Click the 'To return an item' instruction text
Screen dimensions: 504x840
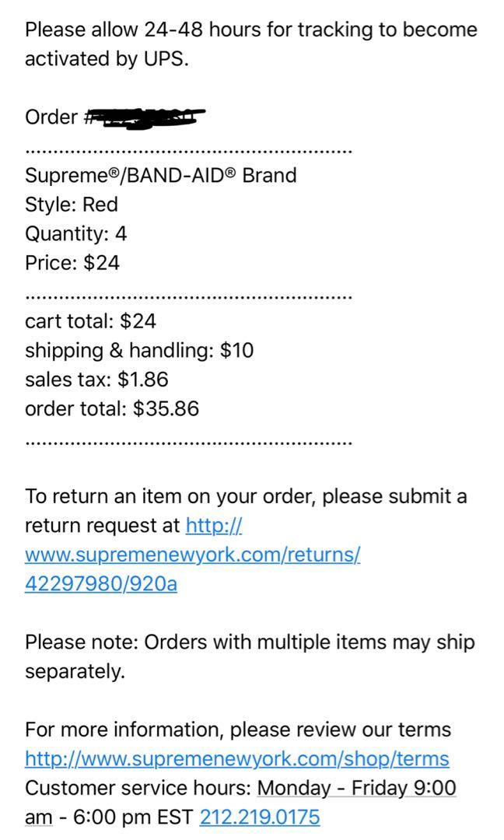tap(246, 511)
